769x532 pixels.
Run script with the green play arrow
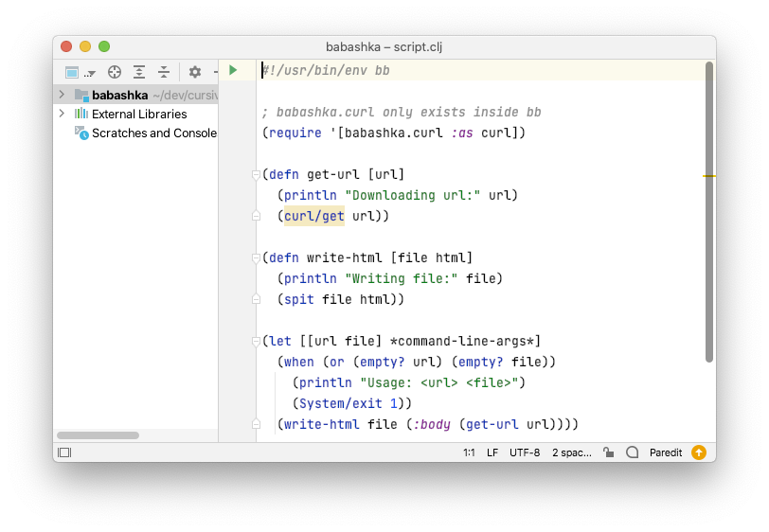(x=233, y=71)
